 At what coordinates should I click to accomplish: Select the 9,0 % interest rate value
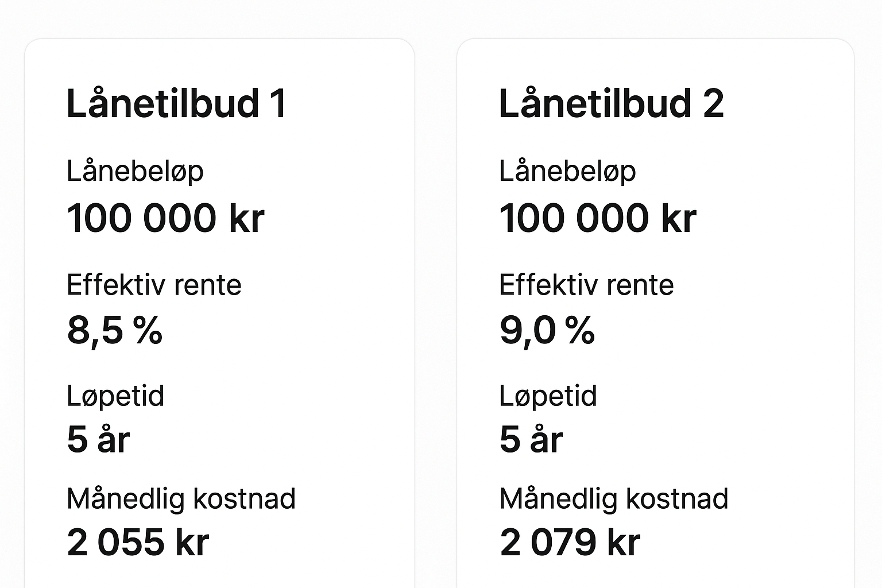tap(547, 331)
